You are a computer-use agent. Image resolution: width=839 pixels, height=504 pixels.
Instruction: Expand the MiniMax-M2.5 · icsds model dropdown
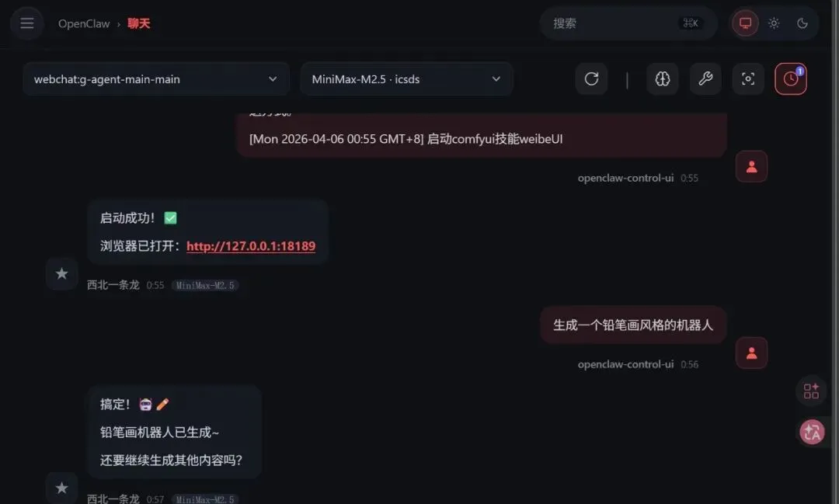point(406,79)
